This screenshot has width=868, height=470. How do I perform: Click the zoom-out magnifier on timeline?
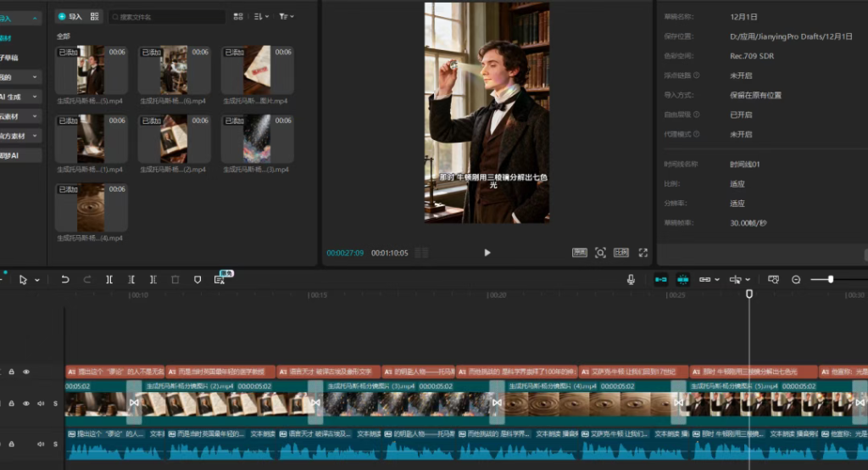[x=796, y=279]
